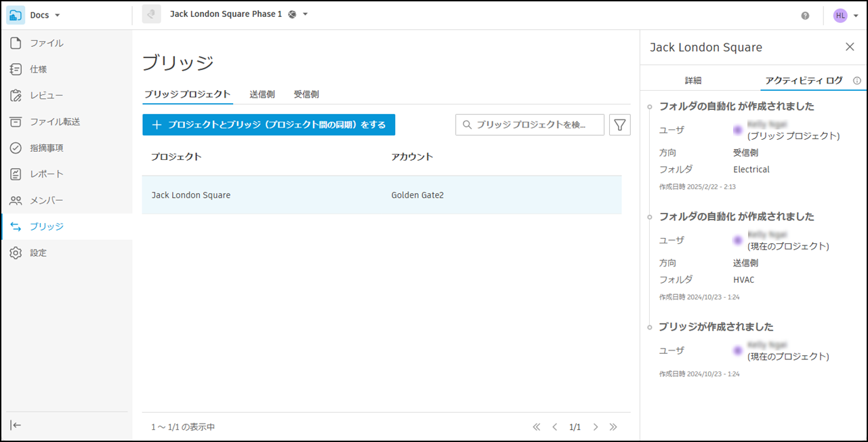This screenshot has height=442, width=868.
Task: Click the プロジェクトとブリッジをする button
Action: pos(268,125)
